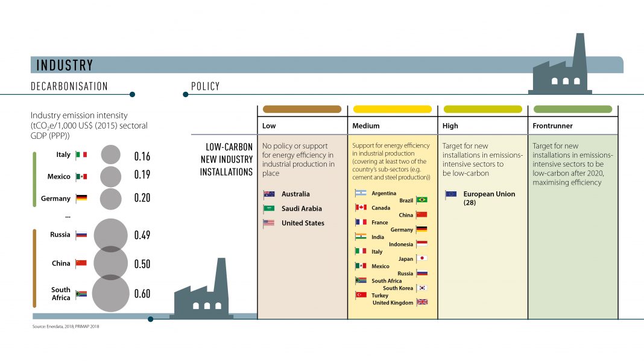Screen dimensions: 644x361
Task: Click the Australia flag icon
Action: coord(269,194)
